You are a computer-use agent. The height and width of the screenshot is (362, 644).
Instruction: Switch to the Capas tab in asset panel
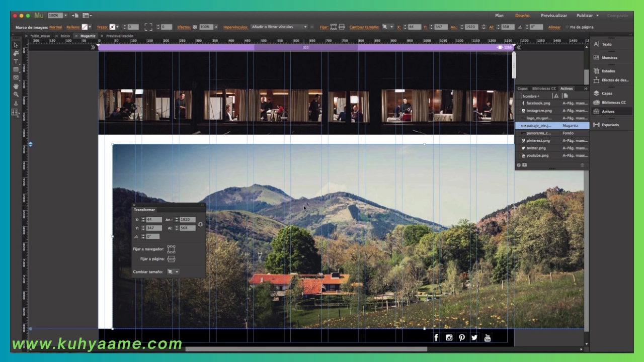(522, 88)
